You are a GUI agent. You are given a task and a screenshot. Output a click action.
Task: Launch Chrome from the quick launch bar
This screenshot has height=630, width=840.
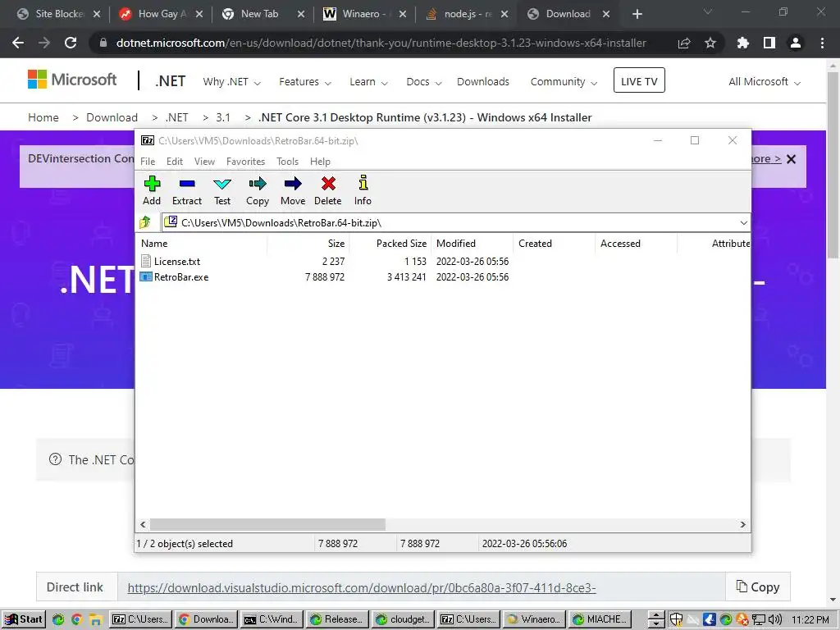(76, 620)
